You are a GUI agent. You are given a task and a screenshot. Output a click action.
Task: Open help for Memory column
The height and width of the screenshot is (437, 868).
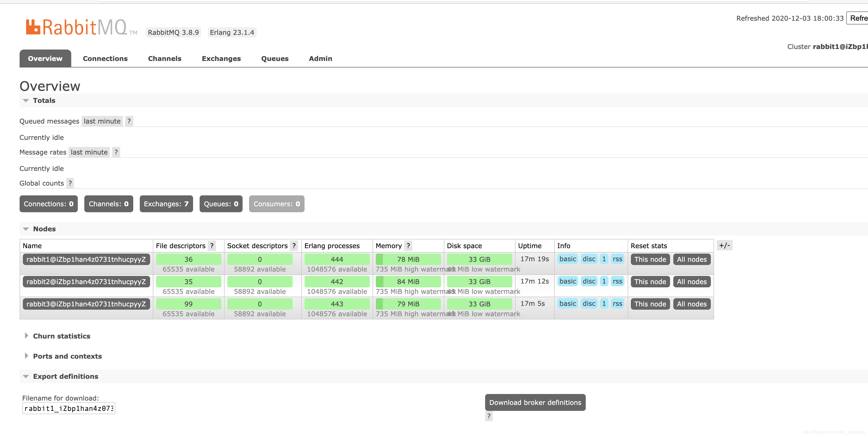click(x=408, y=246)
